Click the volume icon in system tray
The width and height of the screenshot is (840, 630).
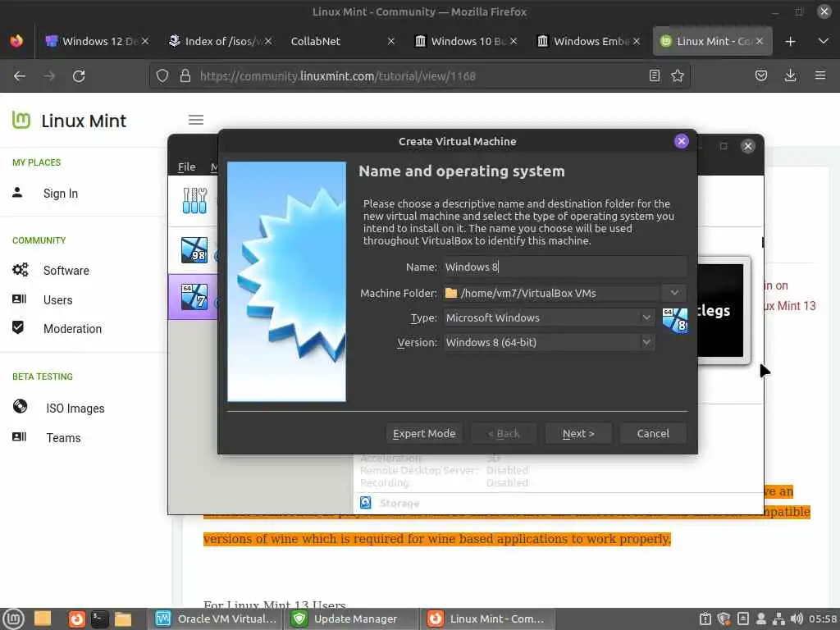[x=796, y=619]
